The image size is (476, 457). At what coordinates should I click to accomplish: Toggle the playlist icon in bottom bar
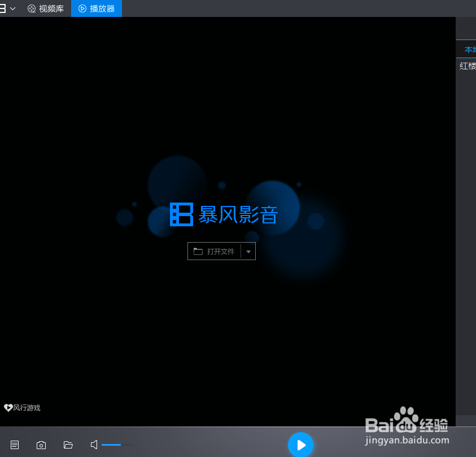(15, 445)
